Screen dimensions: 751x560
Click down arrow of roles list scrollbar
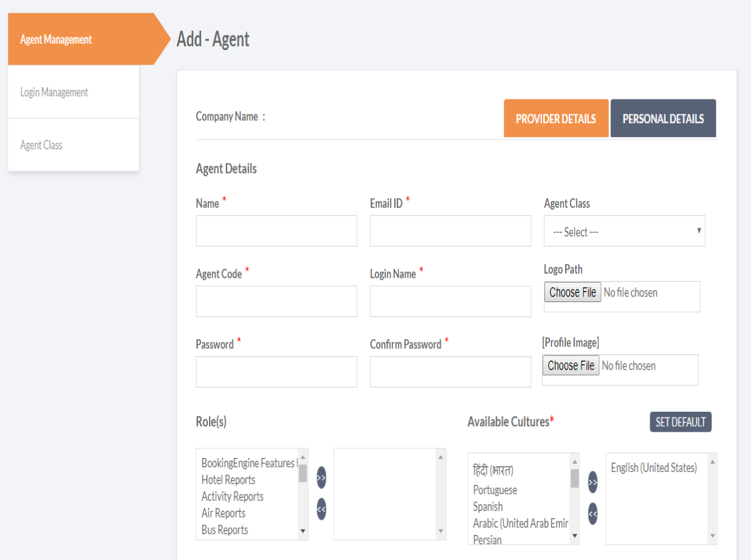pyautogui.click(x=303, y=532)
